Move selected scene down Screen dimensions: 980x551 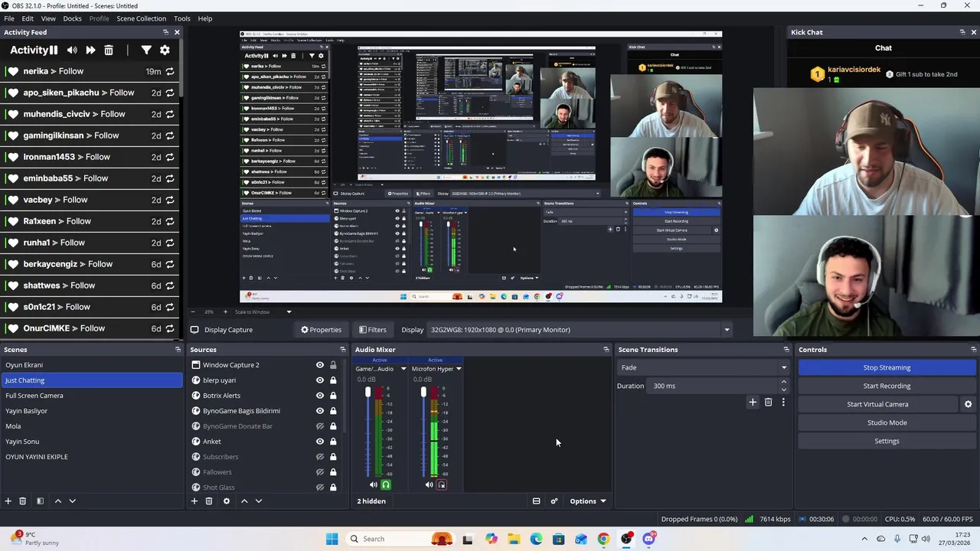[x=73, y=501]
